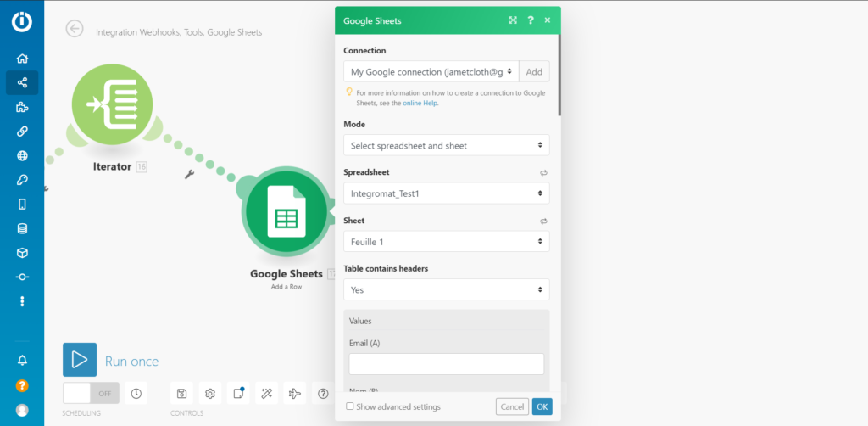The image size is (868, 426).
Task: Open Data structures cube icon
Action: click(22, 253)
